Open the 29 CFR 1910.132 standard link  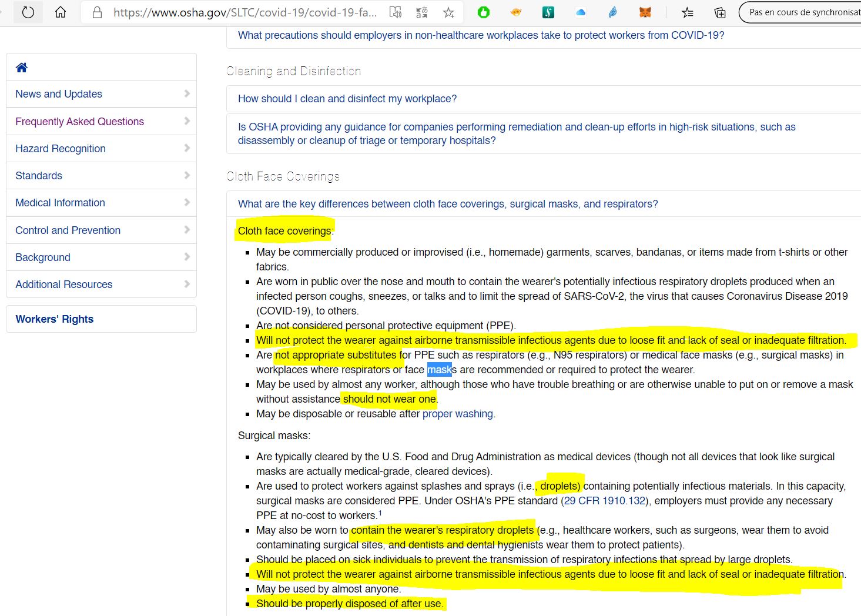pyautogui.click(x=605, y=501)
